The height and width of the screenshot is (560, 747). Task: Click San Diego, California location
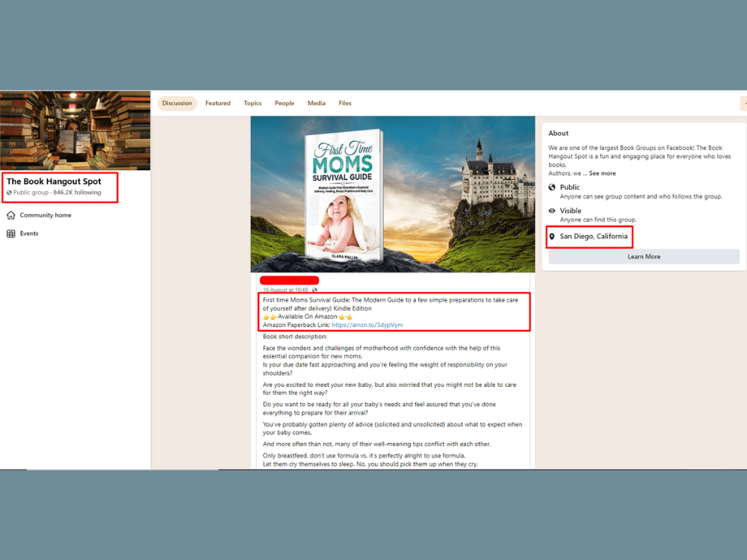pos(594,236)
